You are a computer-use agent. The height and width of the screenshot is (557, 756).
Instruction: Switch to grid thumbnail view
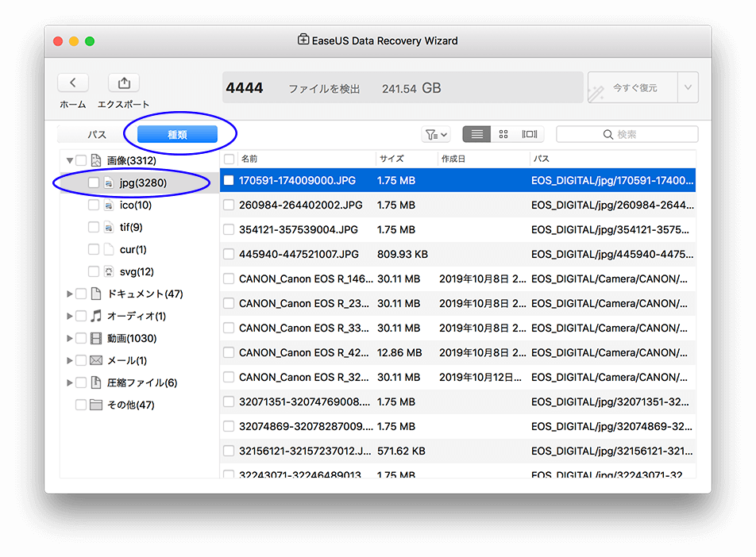(503, 134)
